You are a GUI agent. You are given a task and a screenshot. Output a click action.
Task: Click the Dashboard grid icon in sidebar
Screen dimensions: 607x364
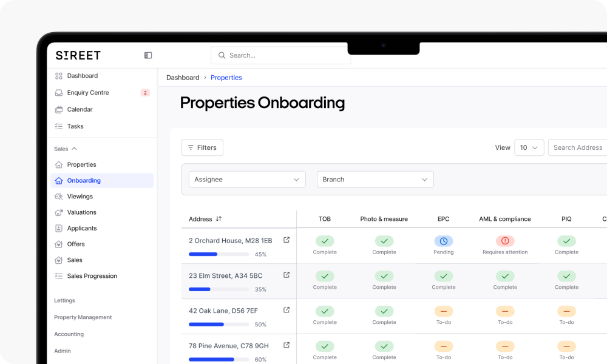click(58, 75)
